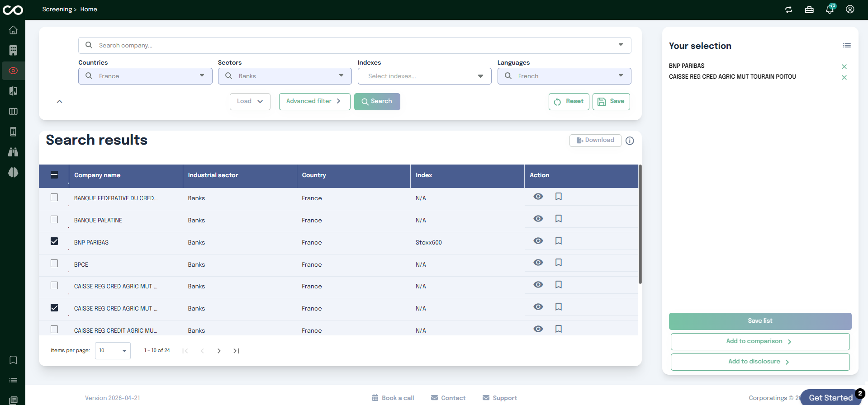Expand the search company dropdown arrow
This screenshot has width=868, height=405.
coord(621,45)
